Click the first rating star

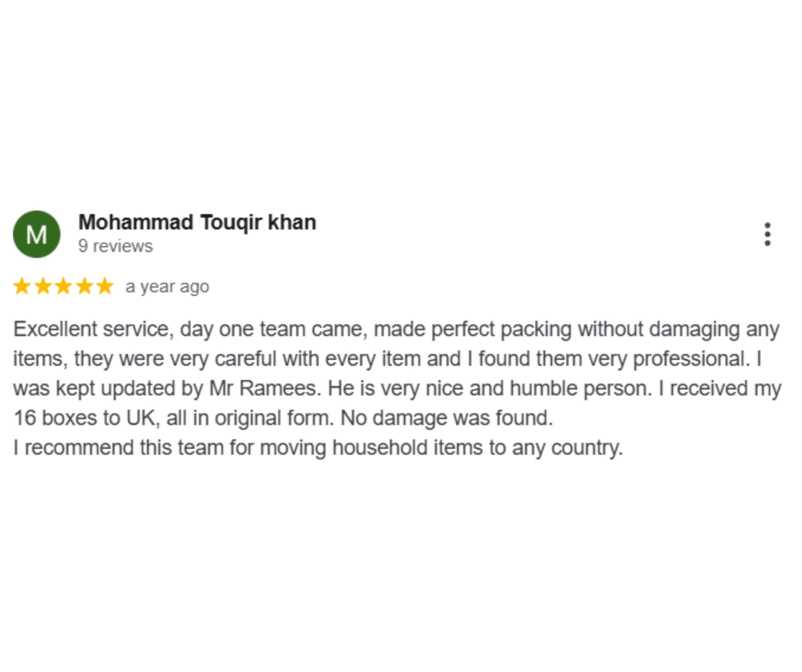tap(22, 286)
